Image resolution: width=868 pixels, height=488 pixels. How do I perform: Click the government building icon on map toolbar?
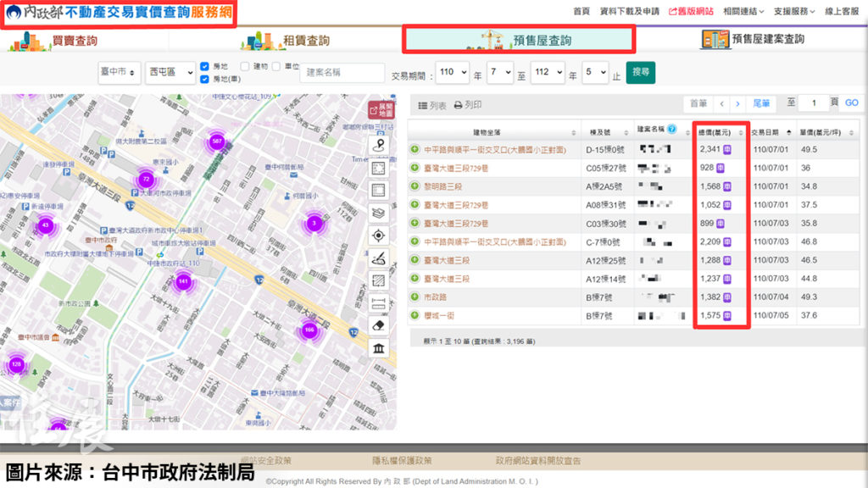point(379,349)
